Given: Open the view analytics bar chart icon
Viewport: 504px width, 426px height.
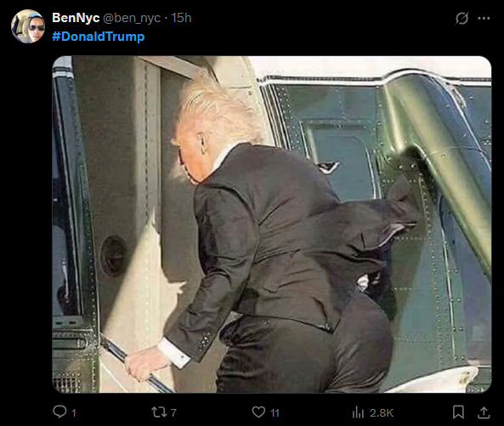Looking at the screenshot, I should [x=358, y=412].
